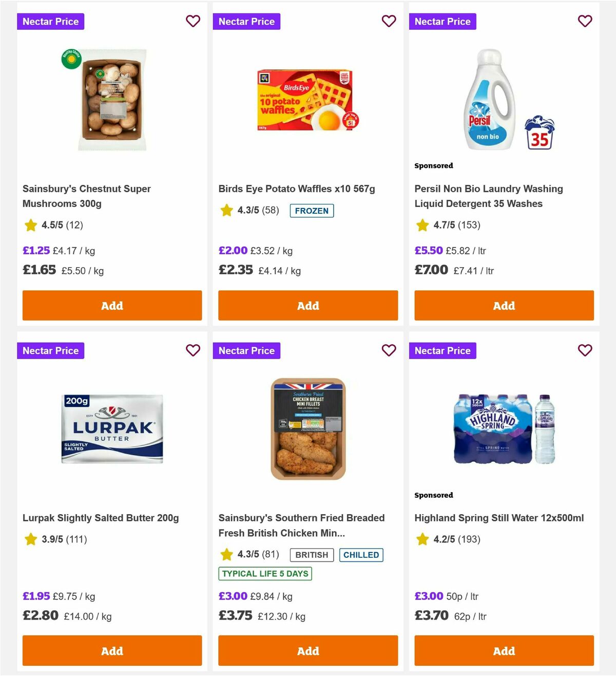Add Persil Non Bio to favourites via heart icon

click(x=585, y=21)
